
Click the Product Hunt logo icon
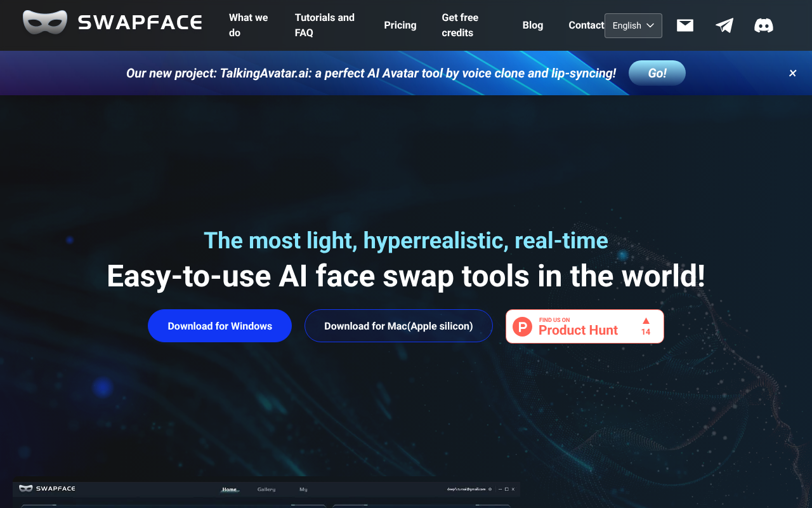522,327
